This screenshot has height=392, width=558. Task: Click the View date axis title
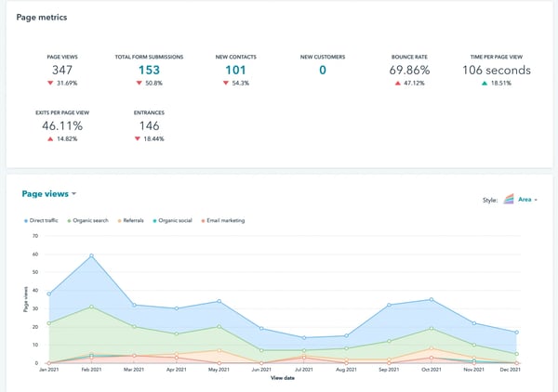click(283, 378)
